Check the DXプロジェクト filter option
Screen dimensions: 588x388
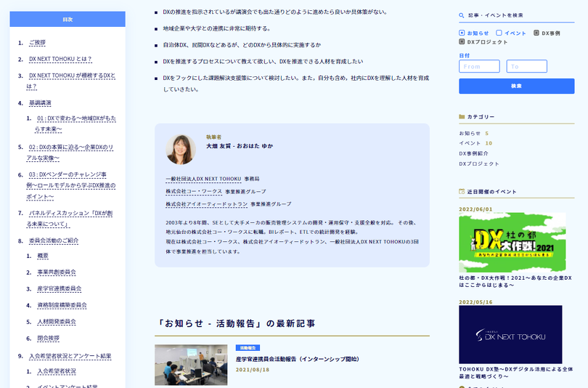click(x=462, y=42)
